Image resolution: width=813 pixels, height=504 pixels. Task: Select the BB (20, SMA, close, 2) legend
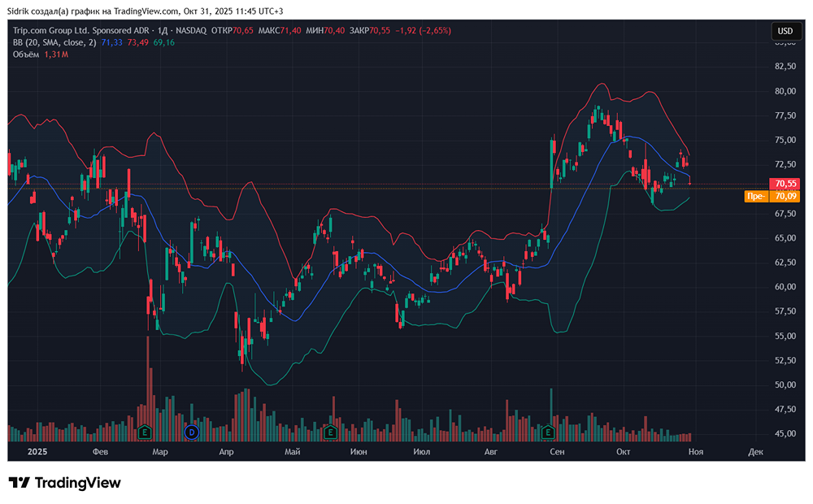[54, 42]
